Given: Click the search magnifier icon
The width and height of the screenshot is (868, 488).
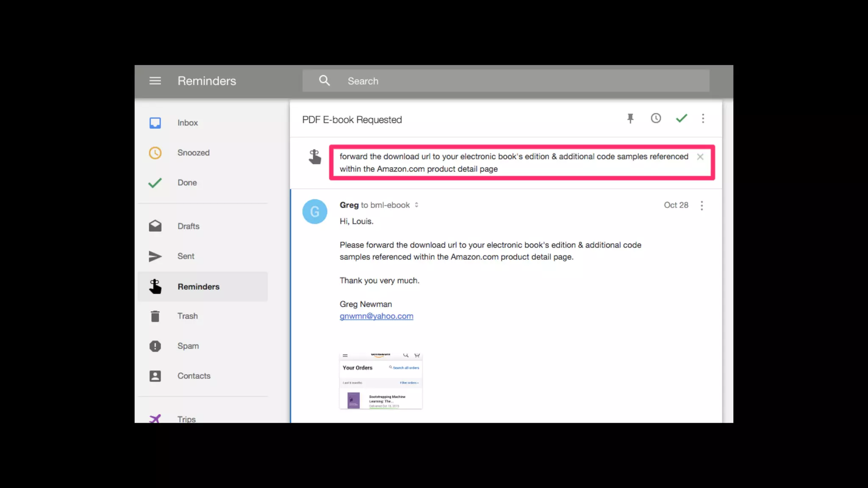Looking at the screenshot, I should click(x=324, y=80).
